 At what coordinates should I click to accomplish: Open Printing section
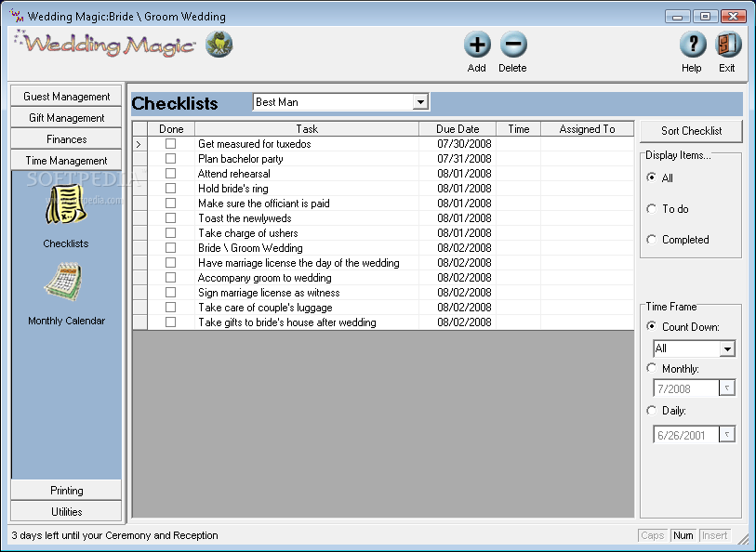click(67, 491)
